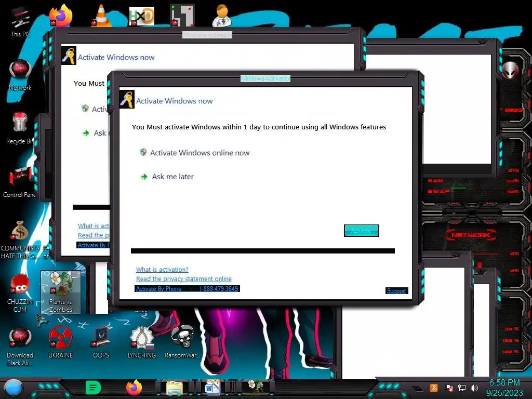Choose Ask me later in front window

[x=172, y=177]
